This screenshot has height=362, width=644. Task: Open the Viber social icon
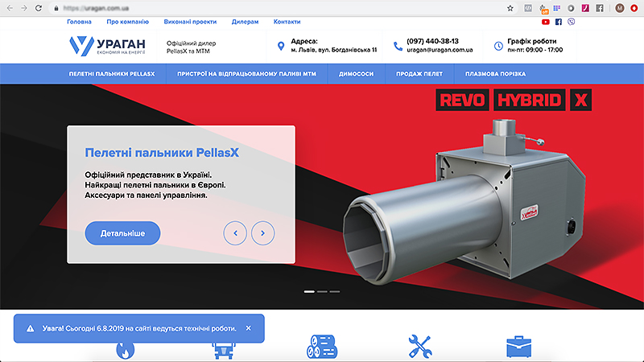pyautogui.click(x=572, y=22)
